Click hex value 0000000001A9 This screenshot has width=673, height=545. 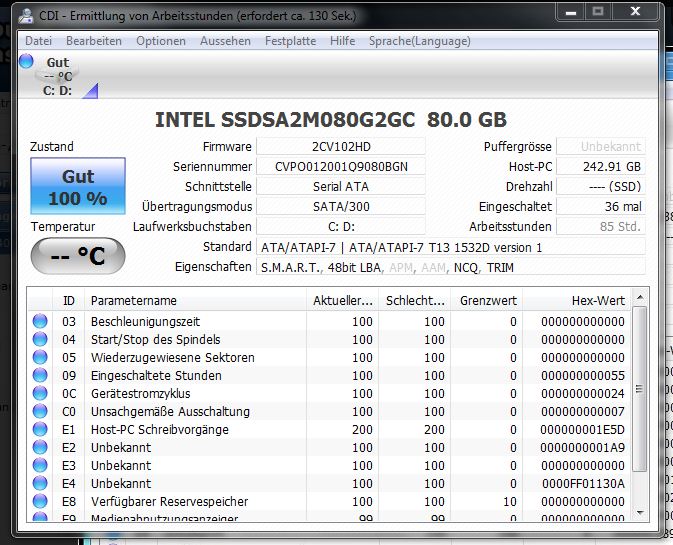tap(582, 448)
